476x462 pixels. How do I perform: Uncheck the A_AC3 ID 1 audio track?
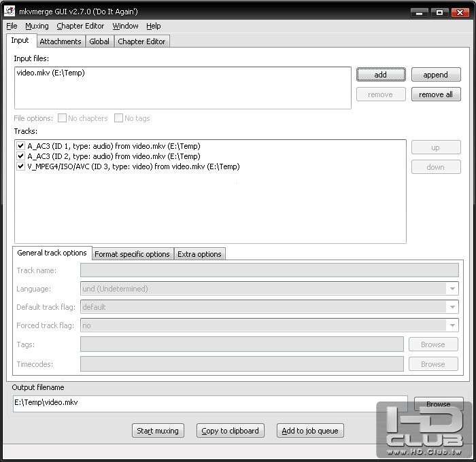20,146
